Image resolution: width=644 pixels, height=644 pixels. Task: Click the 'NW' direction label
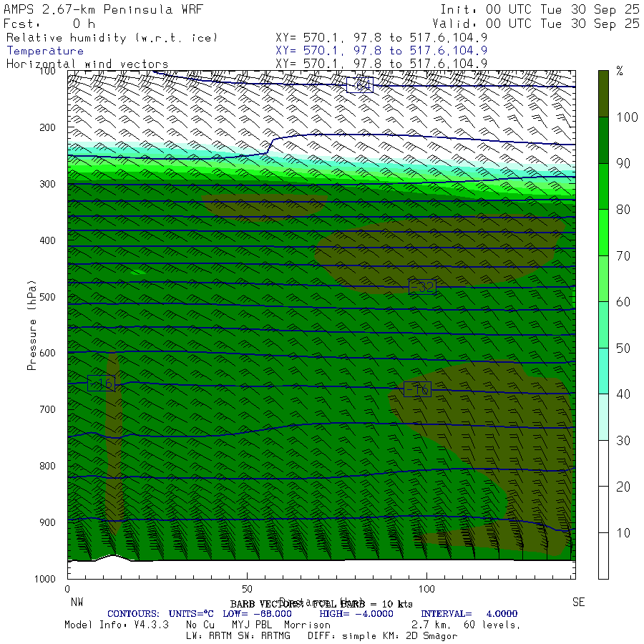coord(77,602)
